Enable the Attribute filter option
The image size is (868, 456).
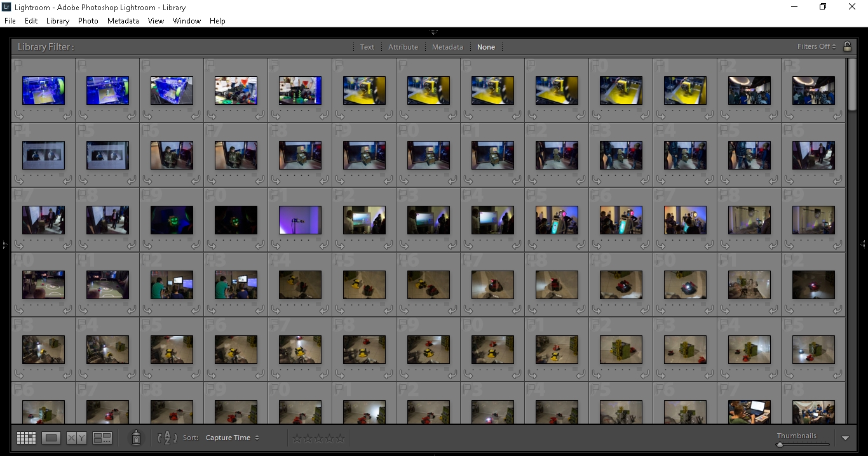403,47
